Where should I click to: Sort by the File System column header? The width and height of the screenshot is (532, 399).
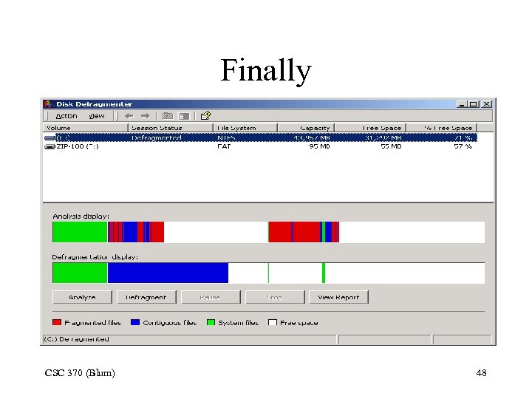tap(245, 128)
